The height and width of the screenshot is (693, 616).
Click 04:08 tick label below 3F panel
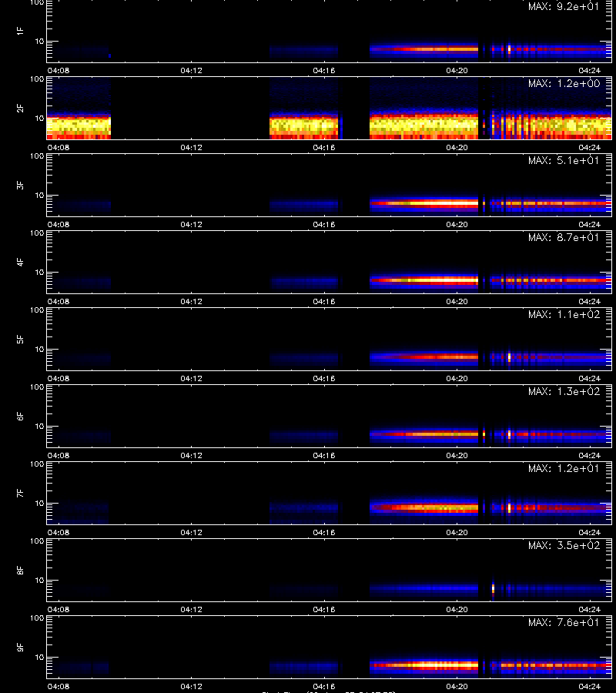pos(59,224)
